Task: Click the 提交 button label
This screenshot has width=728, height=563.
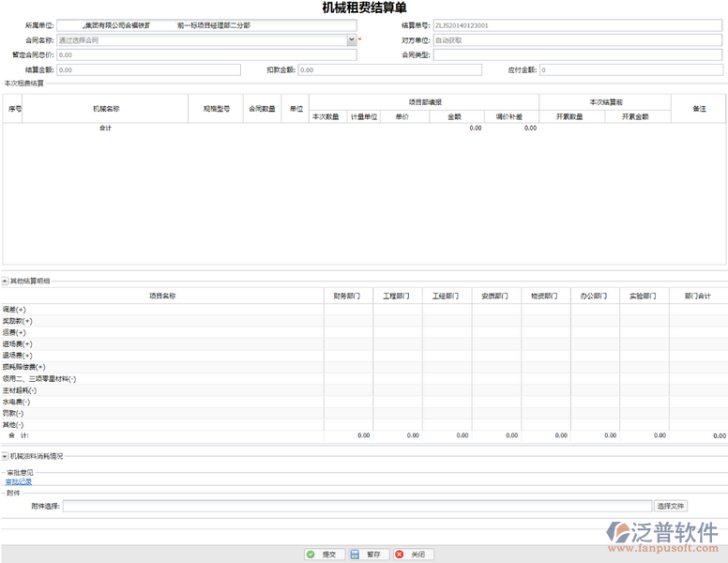Action: click(328, 555)
